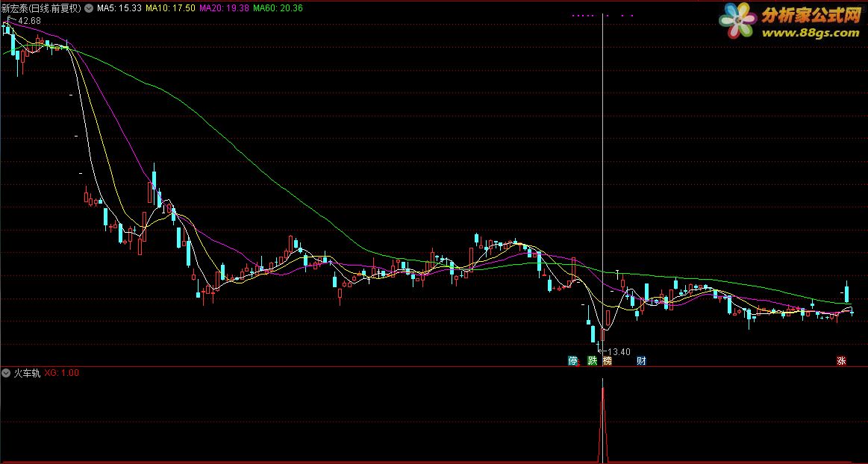Image resolution: width=868 pixels, height=464 pixels.
Task: Click the 42.68 high price label
Action: click(29, 20)
